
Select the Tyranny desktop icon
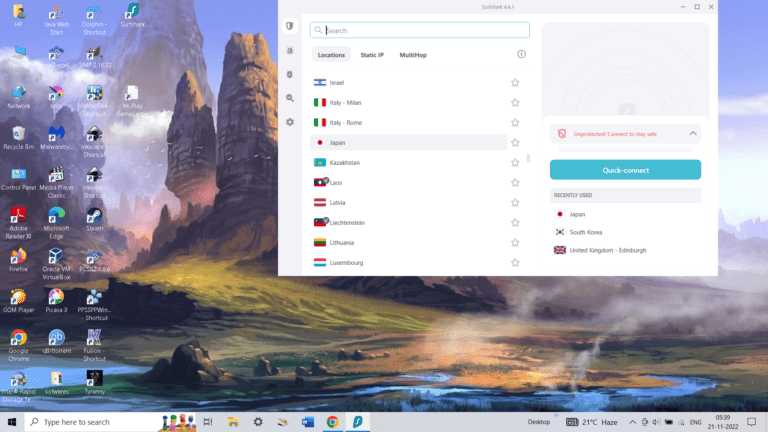[94, 383]
